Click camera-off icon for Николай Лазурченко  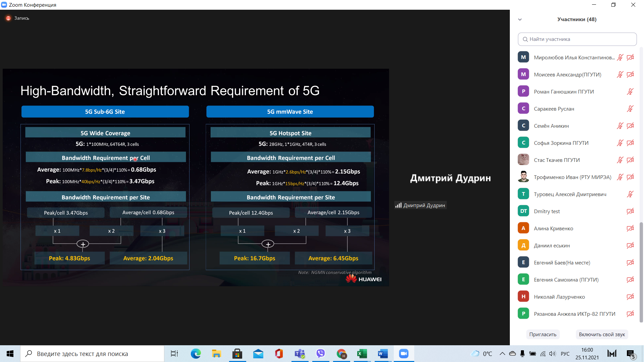(x=630, y=297)
